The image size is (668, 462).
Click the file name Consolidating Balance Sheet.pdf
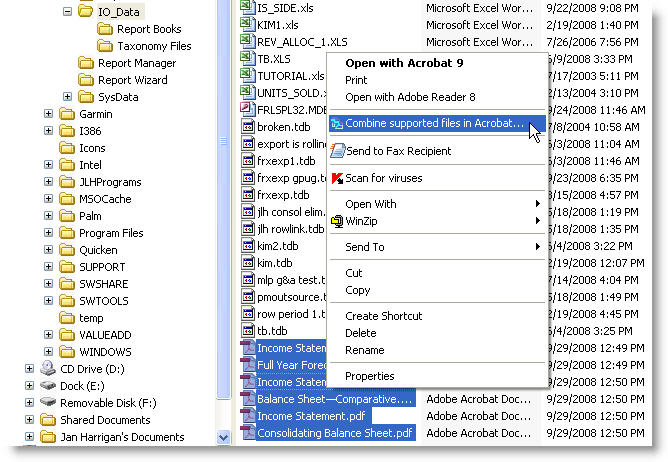(x=334, y=433)
